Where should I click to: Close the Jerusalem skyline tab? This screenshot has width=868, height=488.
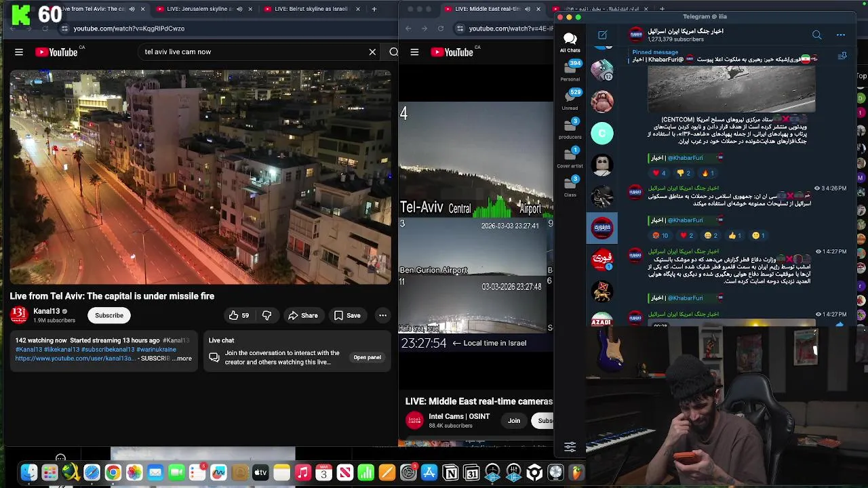(x=250, y=9)
